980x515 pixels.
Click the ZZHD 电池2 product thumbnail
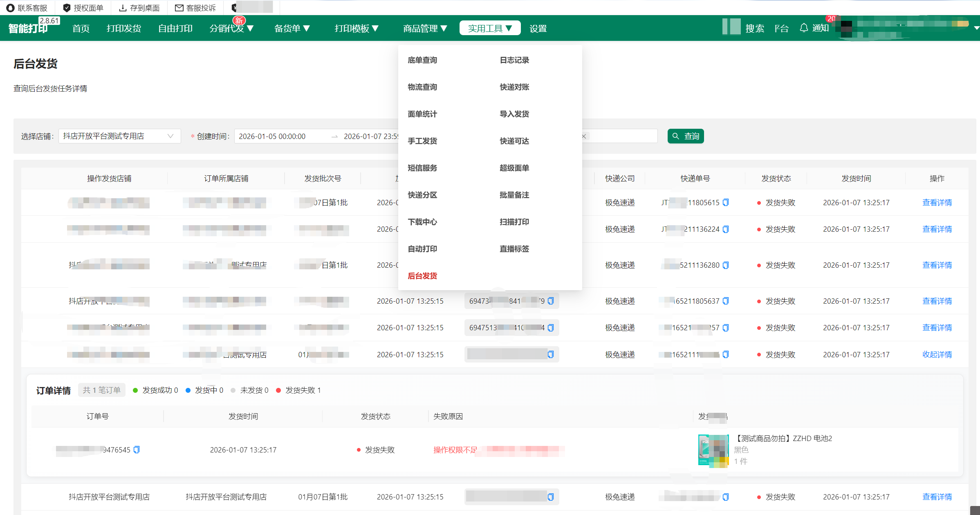(713, 450)
